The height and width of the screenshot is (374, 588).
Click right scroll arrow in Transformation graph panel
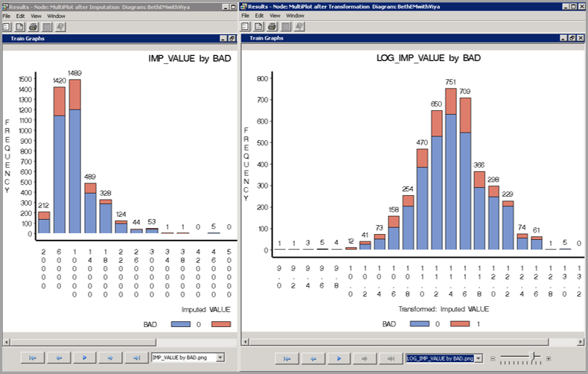[x=581, y=342]
